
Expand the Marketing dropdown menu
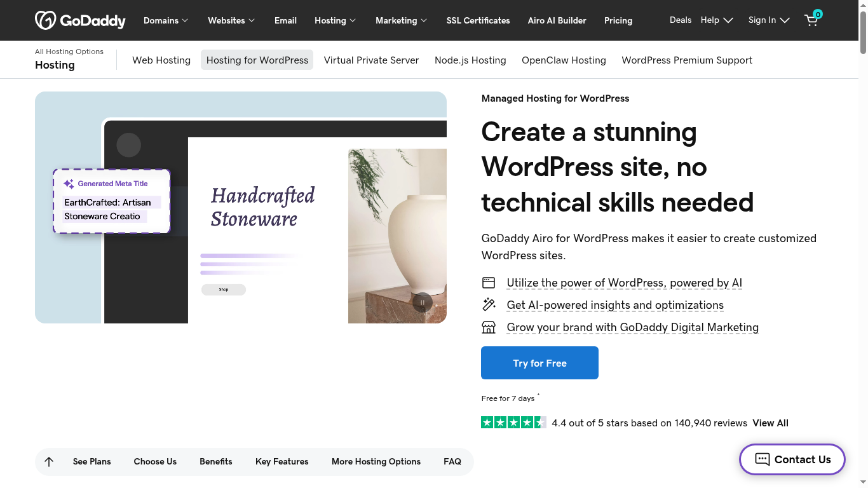pyautogui.click(x=402, y=20)
